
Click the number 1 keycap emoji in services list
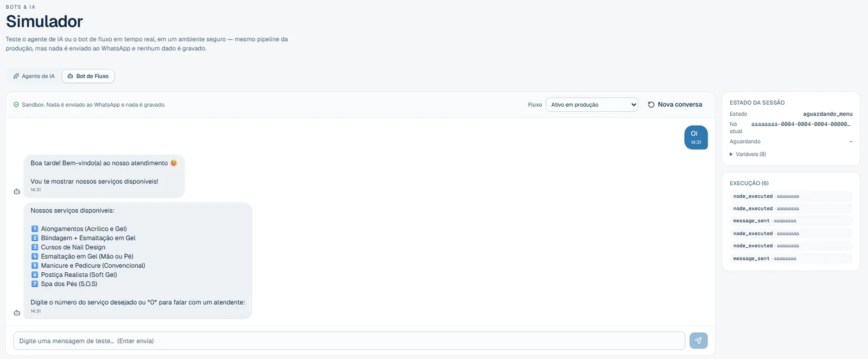coord(35,229)
